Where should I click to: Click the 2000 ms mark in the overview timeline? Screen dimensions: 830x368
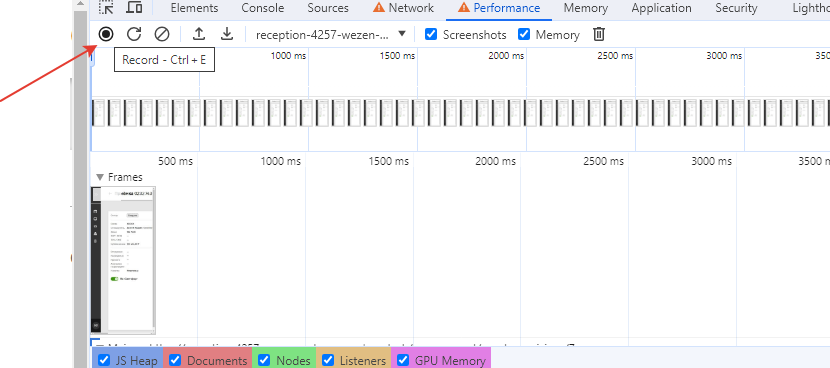[x=506, y=56]
